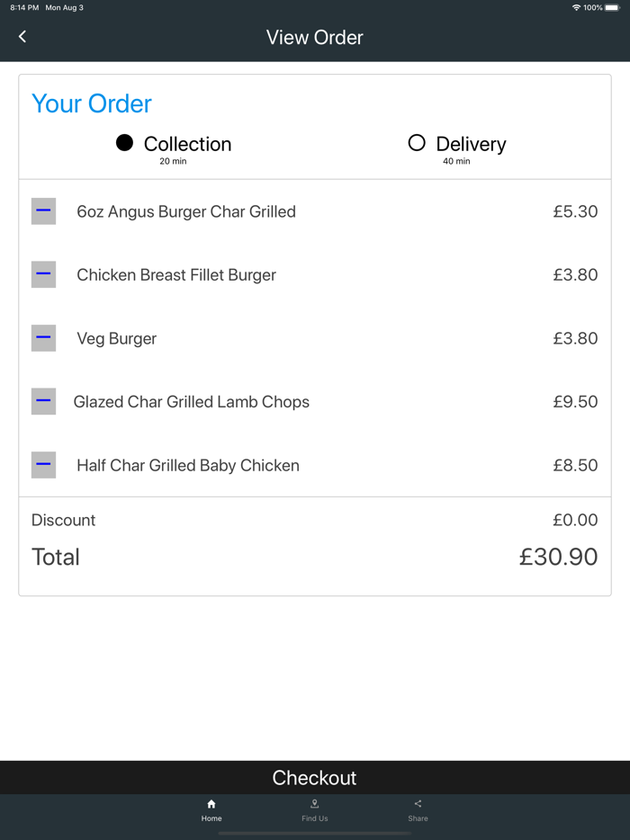
Task: Open the Home tab
Action: click(x=211, y=809)
